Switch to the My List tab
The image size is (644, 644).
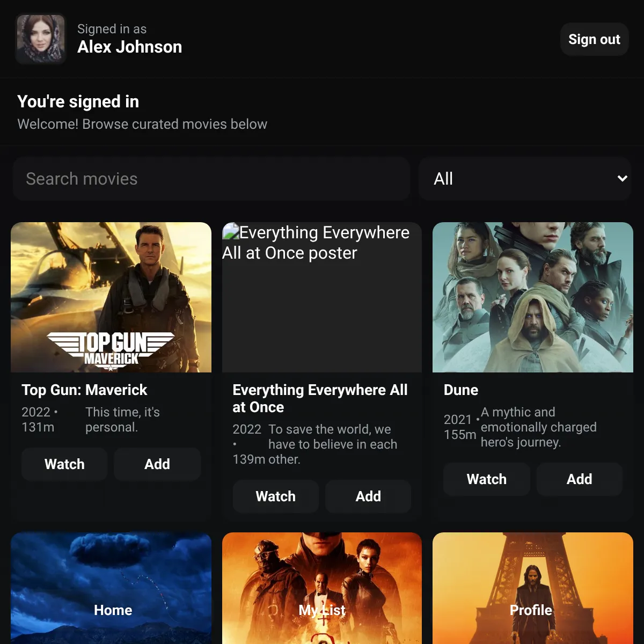322,610
